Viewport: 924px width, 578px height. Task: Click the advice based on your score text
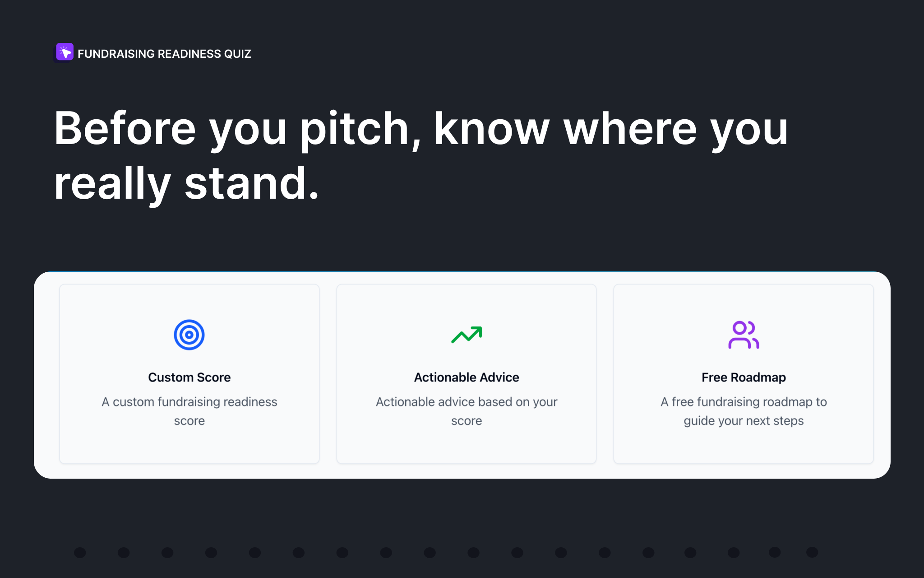[467, 411]
